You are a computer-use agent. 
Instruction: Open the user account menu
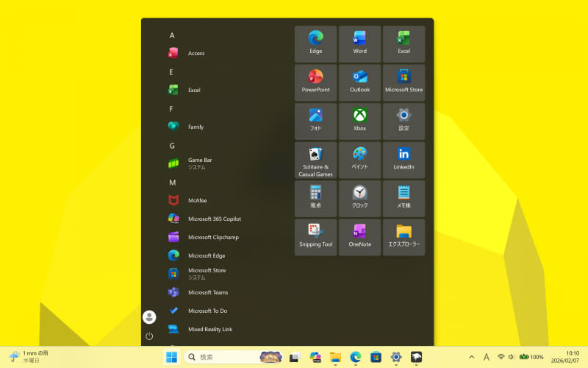149,317
